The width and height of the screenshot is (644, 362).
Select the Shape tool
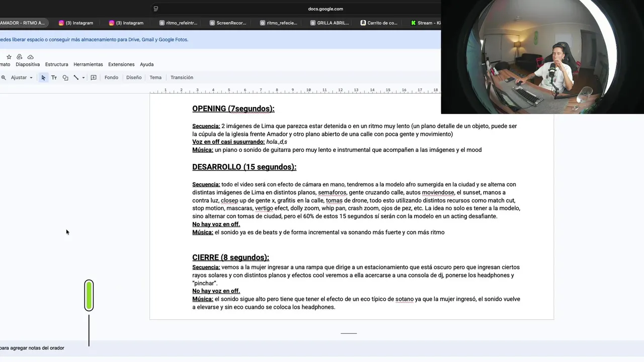[65, 77]
